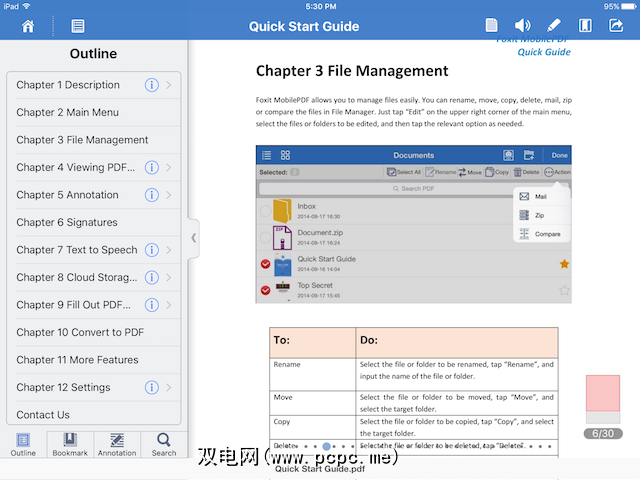Open the page view mode icon
Image resolution: width=640 pixels, height=480 pixels.
pos(491,25)
